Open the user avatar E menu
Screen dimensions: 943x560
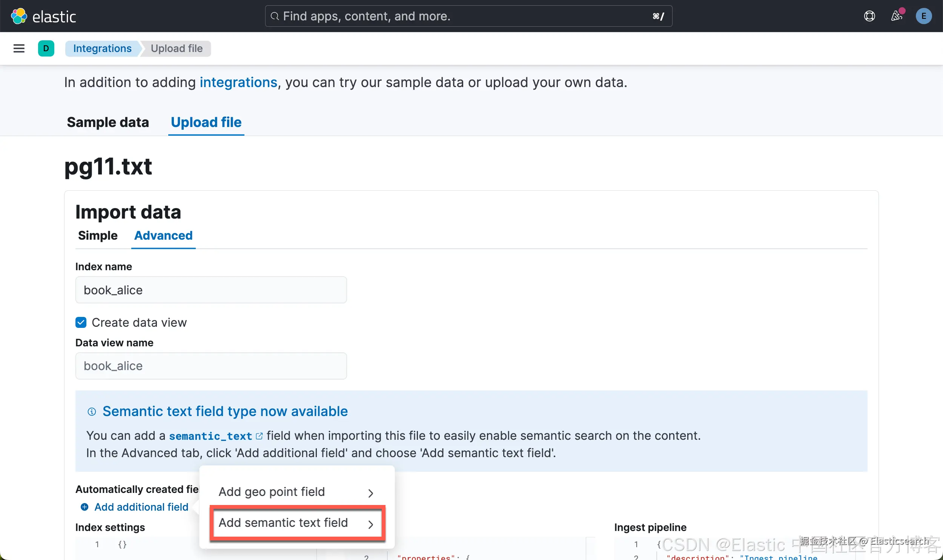[923, 16]
